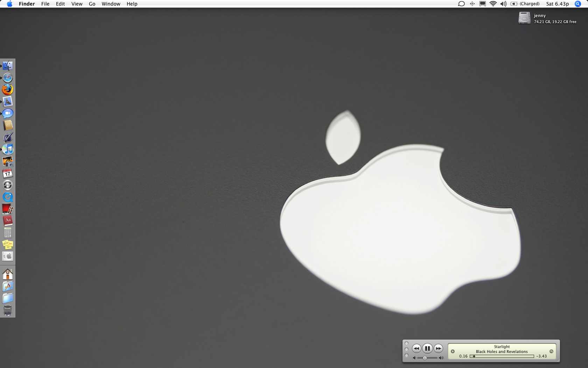
Task: Open Spotlight search in the menu bar
Action: point(578,4)
